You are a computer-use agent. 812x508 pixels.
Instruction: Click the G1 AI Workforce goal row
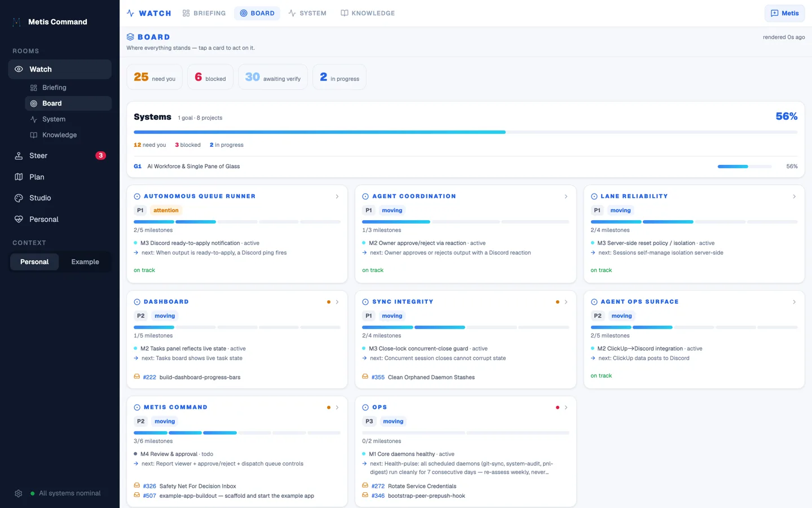pos(466,167)
